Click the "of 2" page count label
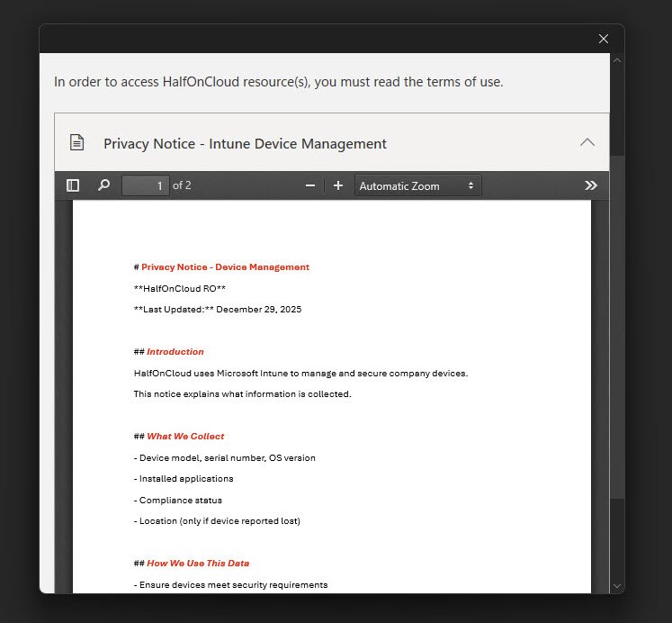672x623 pixels. click(182, 185)
